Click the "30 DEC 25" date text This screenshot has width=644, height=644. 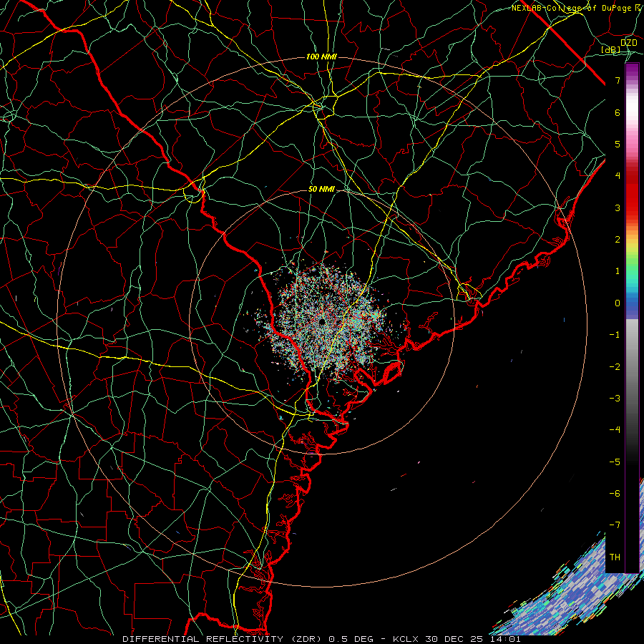(x=454, y=639)
